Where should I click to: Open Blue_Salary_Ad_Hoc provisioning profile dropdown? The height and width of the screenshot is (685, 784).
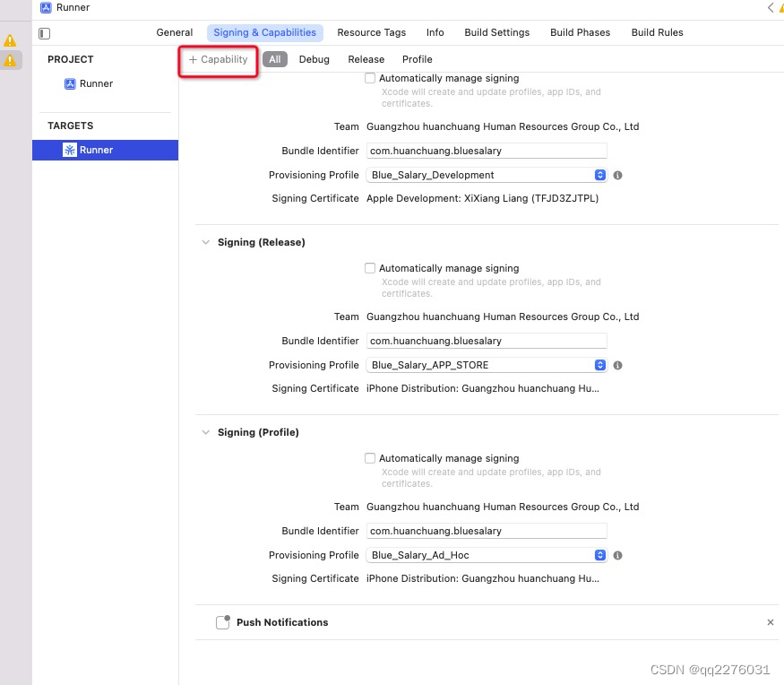[x=487, y=555]
